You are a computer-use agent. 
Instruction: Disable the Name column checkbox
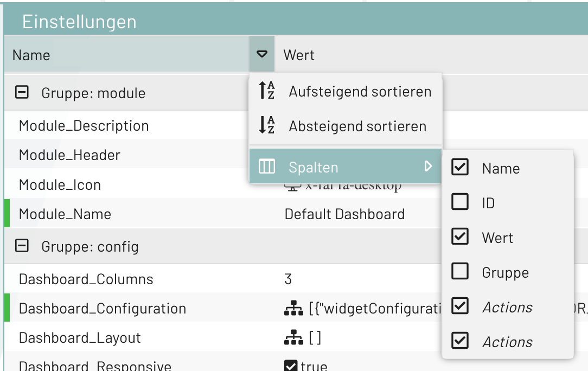click(459, 168)
